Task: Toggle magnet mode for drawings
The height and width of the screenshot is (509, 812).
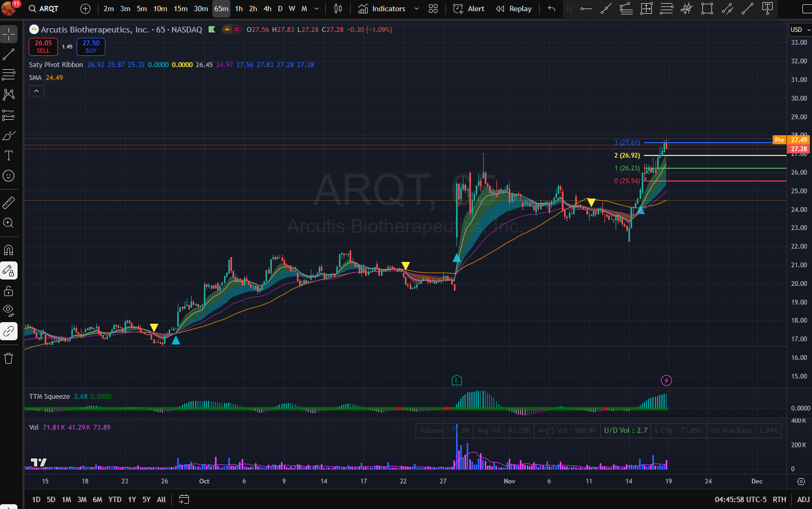Action: (x=9, y=250)
